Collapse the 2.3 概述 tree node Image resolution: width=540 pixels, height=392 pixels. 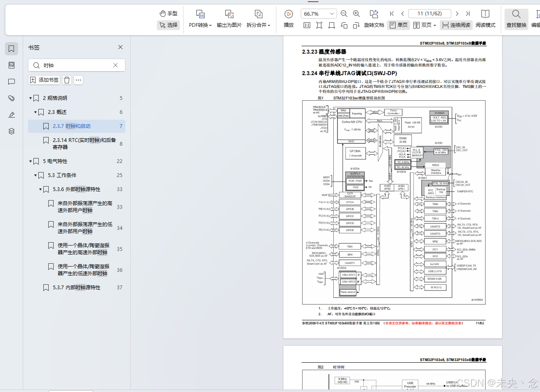click(35, 112)
